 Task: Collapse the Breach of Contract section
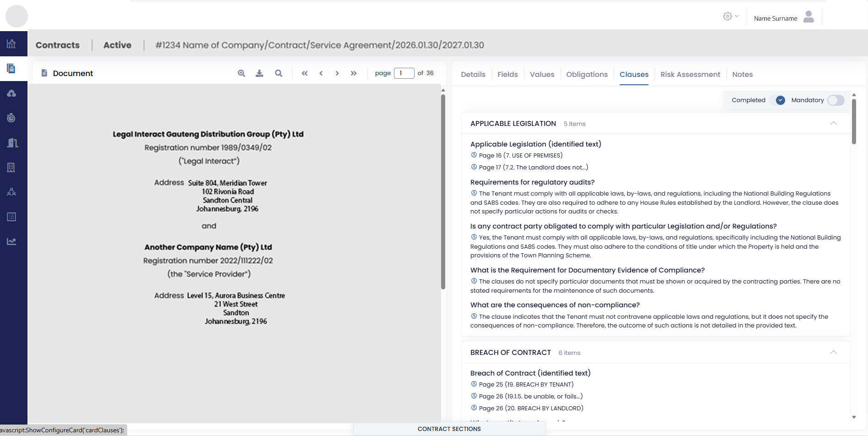tap(833, 352)
